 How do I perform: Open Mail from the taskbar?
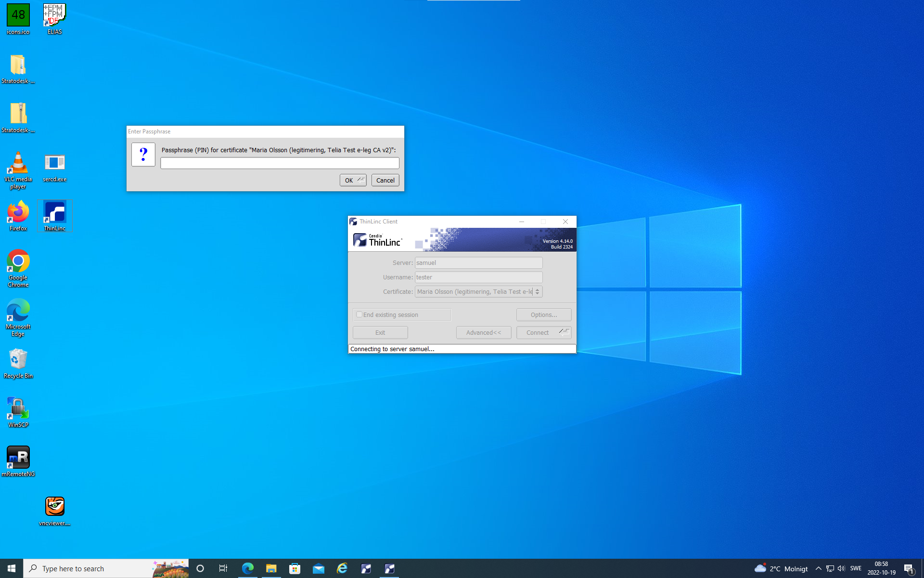click(319, 568)
